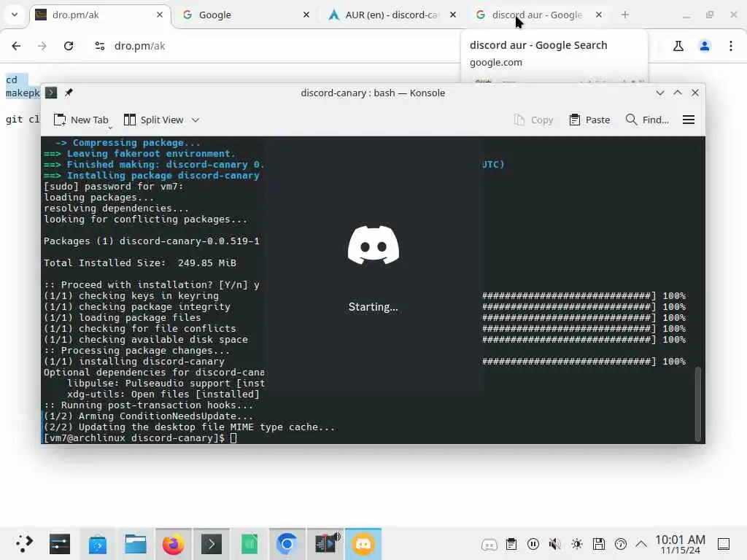The width and height of the screenshot is (747, 560).
Task: Open the KDE application launcher
Action: pos(24,544)
